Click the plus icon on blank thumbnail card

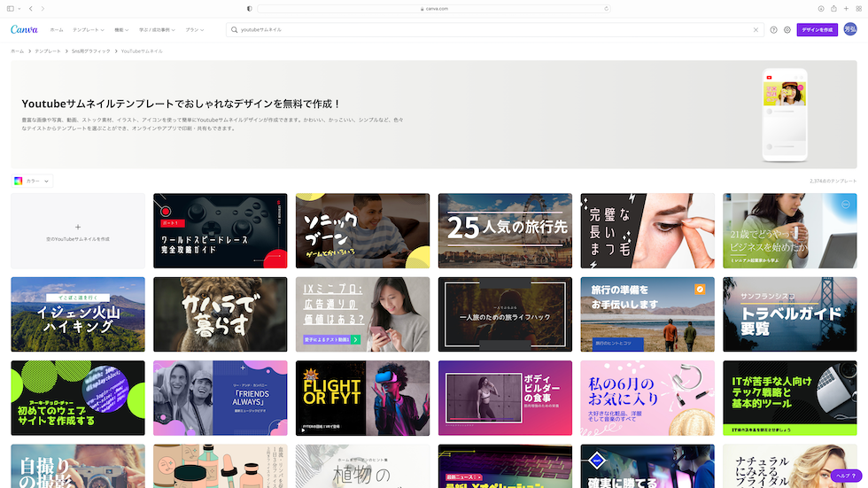click(78, 227)
